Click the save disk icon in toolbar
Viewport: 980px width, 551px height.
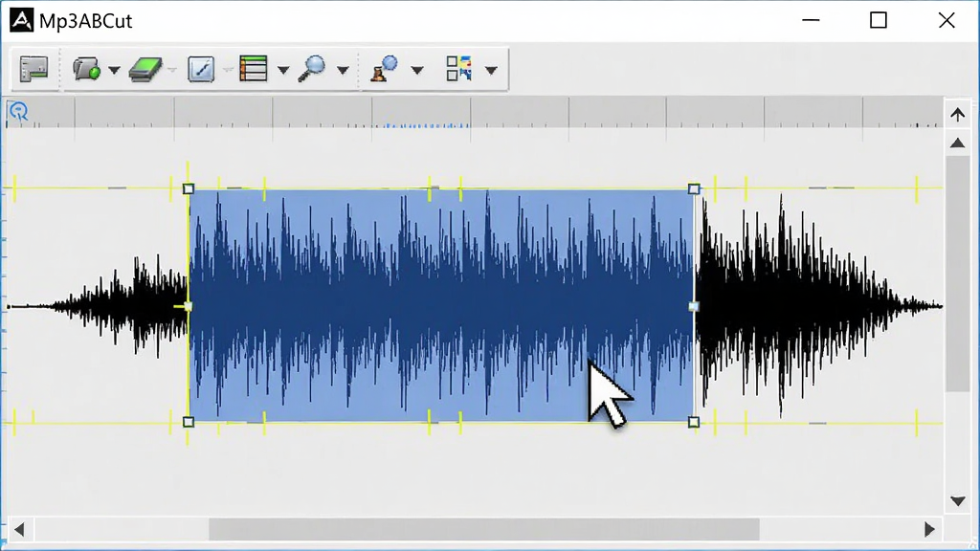click(33, 69)
